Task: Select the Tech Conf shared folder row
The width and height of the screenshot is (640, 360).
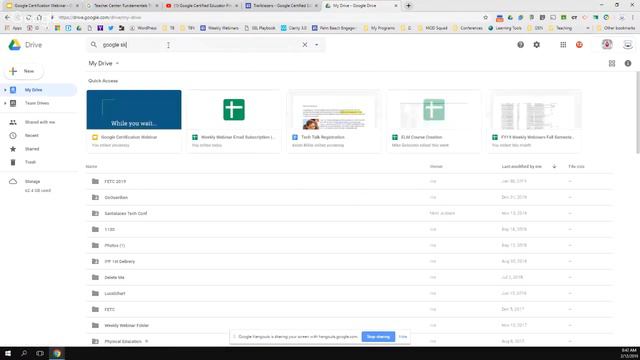Action: [349, 213]
